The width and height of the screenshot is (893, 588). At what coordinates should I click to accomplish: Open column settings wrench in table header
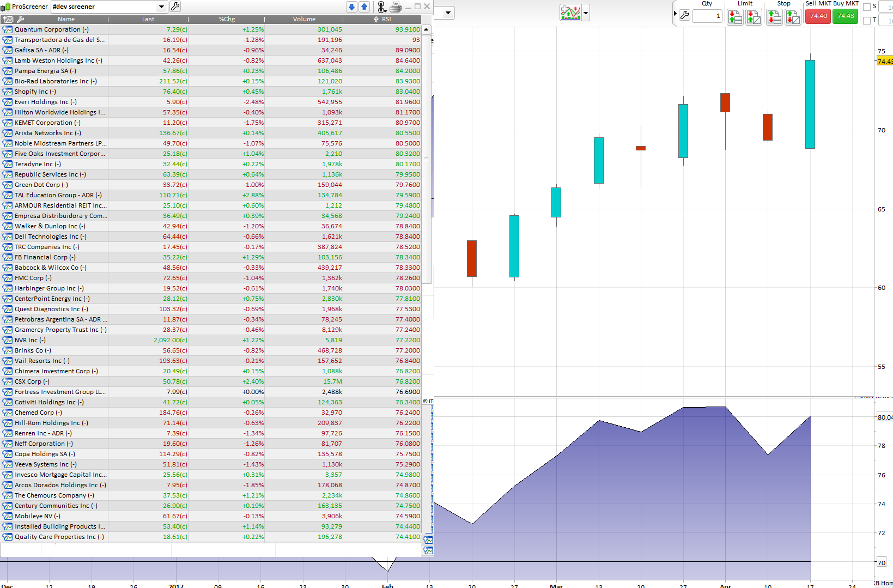(x=21, y=19)
